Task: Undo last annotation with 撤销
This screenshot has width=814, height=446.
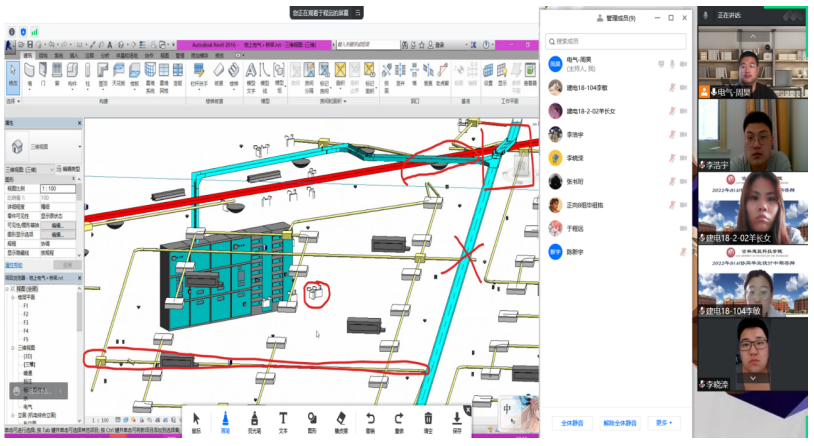Action: point(370,421)
